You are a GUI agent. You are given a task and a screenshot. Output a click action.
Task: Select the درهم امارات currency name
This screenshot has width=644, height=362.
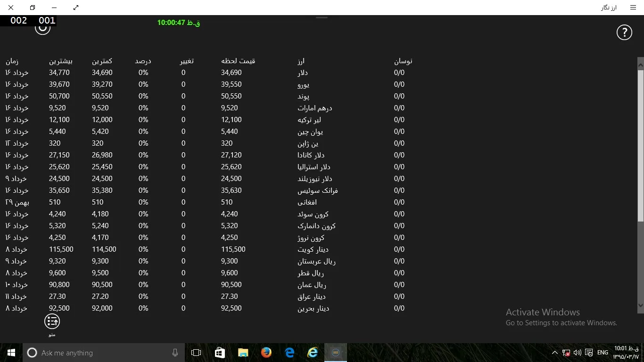click(314, 108)
